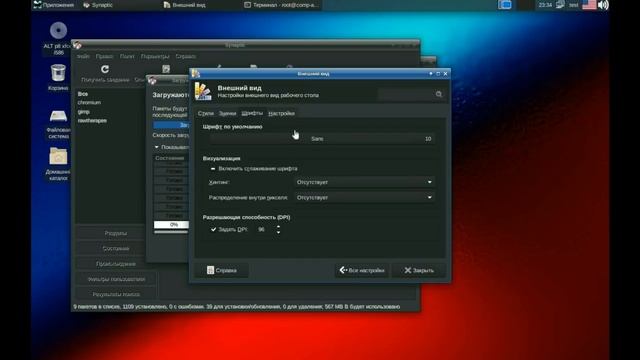Open the Справка menu in Synaptic
The width and height of the screenshot is (640, 360).
(186, 56)
